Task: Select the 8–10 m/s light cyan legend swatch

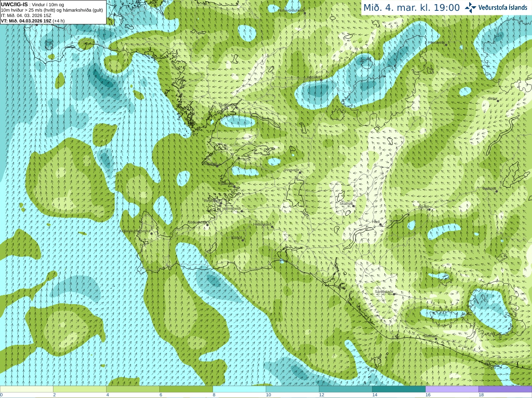Action: (x=239, y=389)
